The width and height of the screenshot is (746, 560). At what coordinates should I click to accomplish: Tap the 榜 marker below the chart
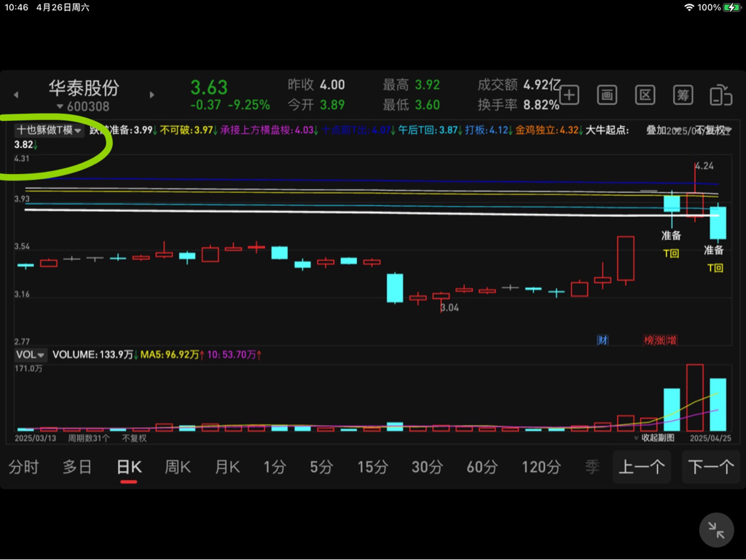pos(648,340)
